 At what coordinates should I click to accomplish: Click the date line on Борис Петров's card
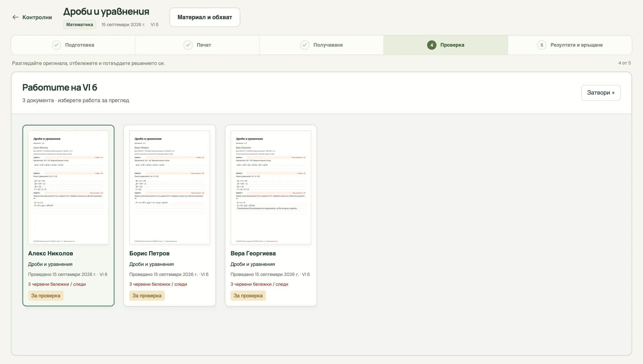click(169, 274)
